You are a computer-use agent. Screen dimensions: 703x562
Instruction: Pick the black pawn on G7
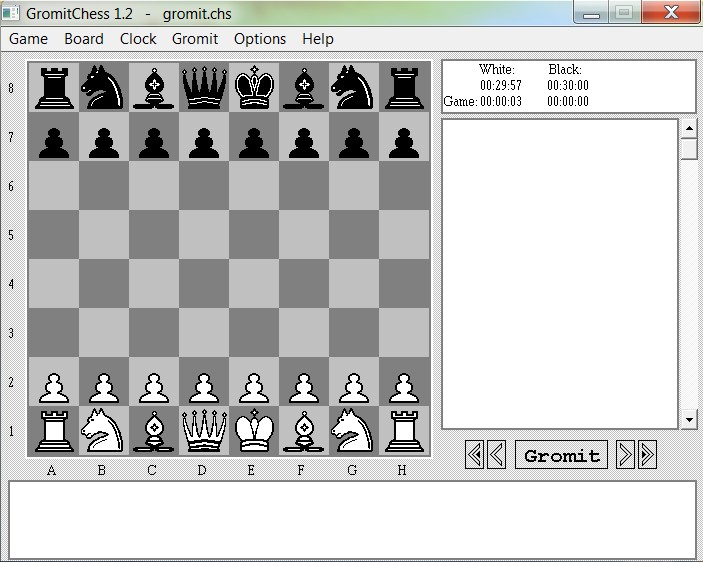click(x=353, y=143)
